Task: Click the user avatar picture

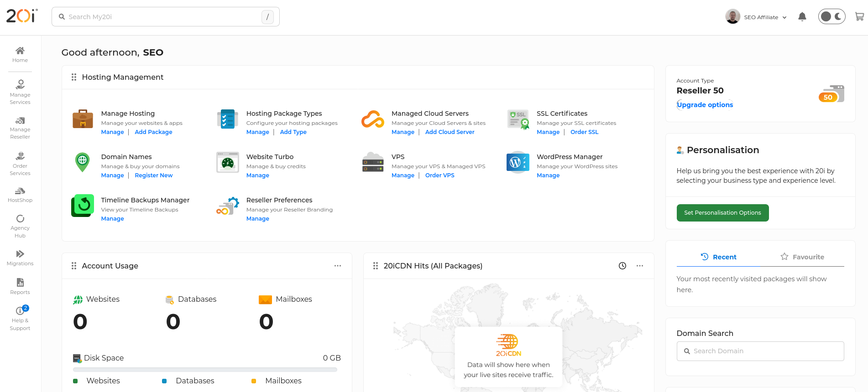Action: point(732,16)
